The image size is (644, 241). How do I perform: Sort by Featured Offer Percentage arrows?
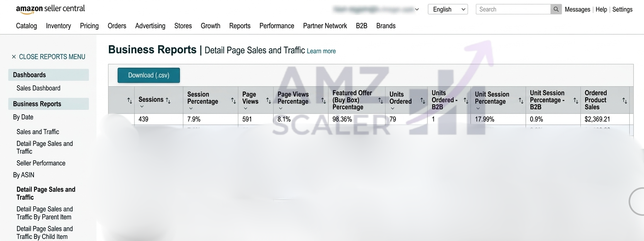pyautogui.click(x=381, y=100)
